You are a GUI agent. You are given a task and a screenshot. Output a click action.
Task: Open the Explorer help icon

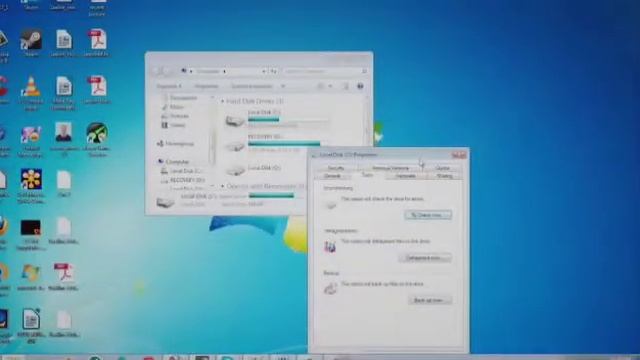click(x=360, y=86)
